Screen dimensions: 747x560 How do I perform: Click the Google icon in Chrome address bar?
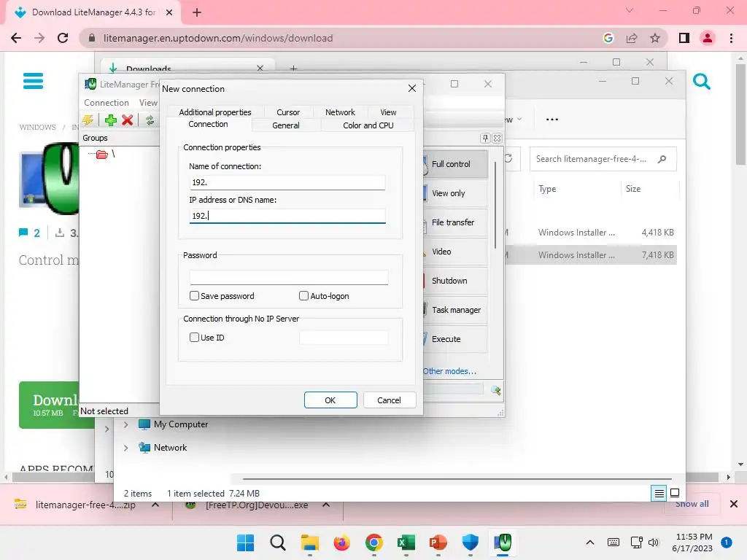(608, 38)
